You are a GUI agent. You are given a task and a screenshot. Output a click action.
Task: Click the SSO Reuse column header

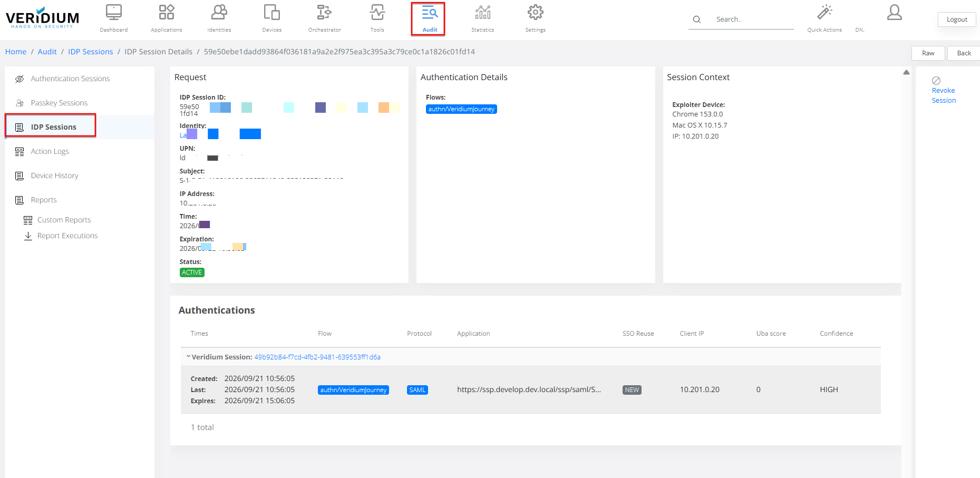638,334
